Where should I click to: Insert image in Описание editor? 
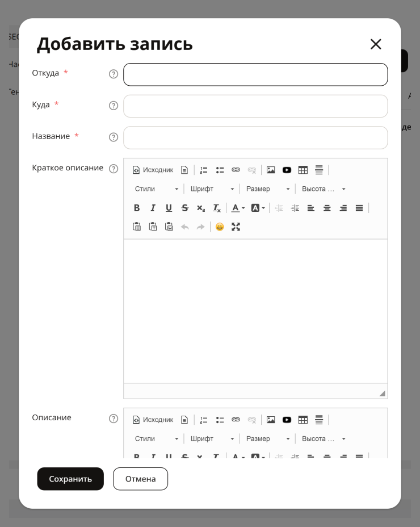coord(271,420)
